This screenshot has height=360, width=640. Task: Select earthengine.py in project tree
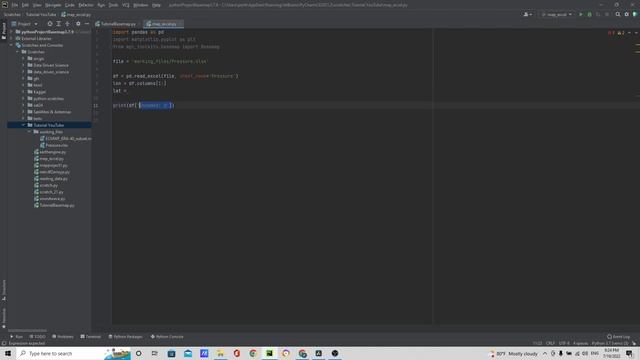tap(50, 152)
